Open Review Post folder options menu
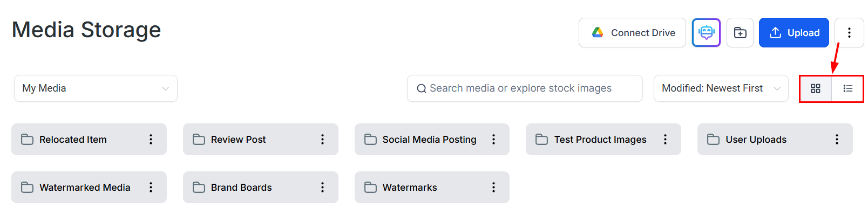868x222 pixels. click(x=322, y=140)
